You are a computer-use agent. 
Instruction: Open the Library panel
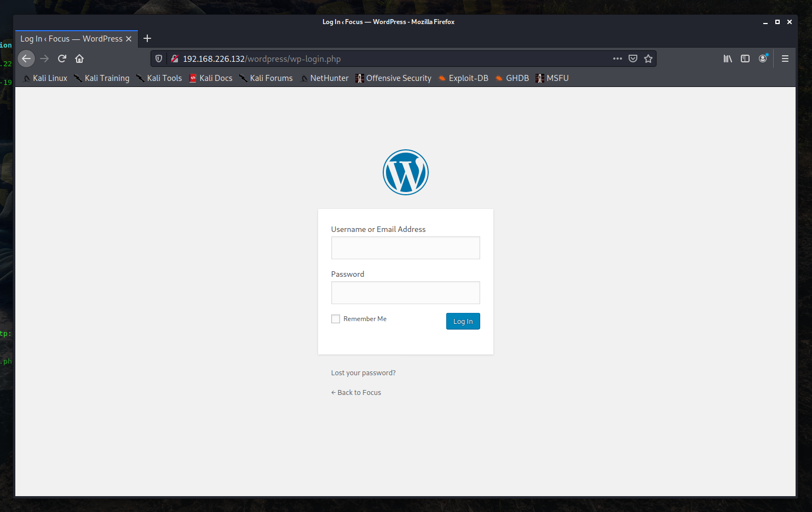(728, 59)
